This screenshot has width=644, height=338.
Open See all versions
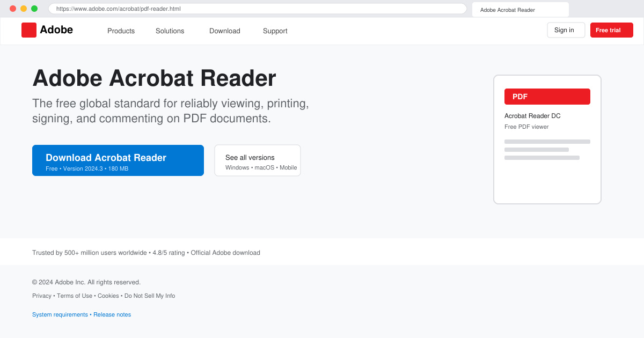(x=258, y=160)
